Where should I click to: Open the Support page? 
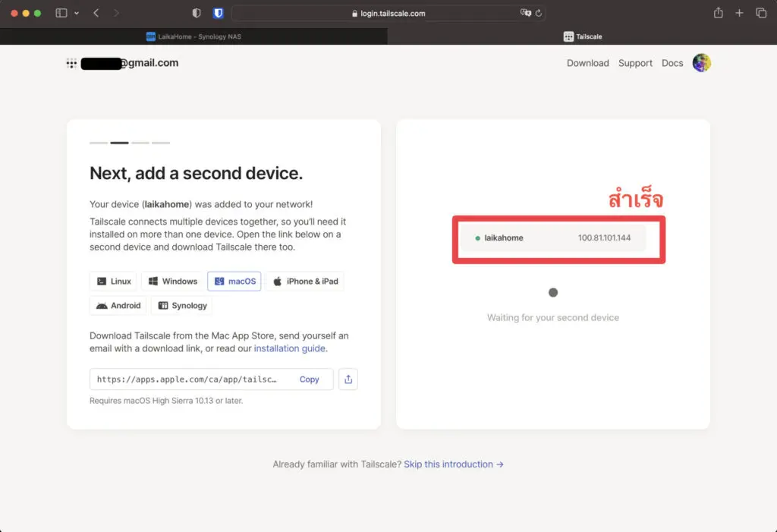[x=635, y=63]
